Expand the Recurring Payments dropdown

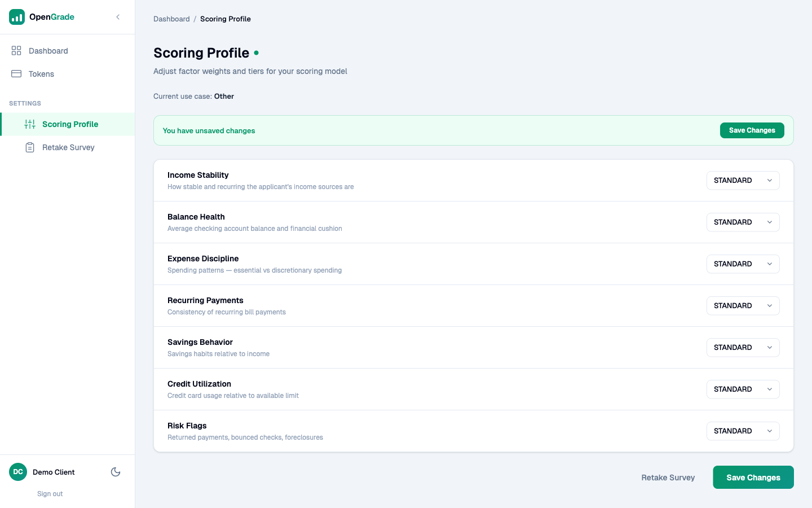(x=743, y=305)
